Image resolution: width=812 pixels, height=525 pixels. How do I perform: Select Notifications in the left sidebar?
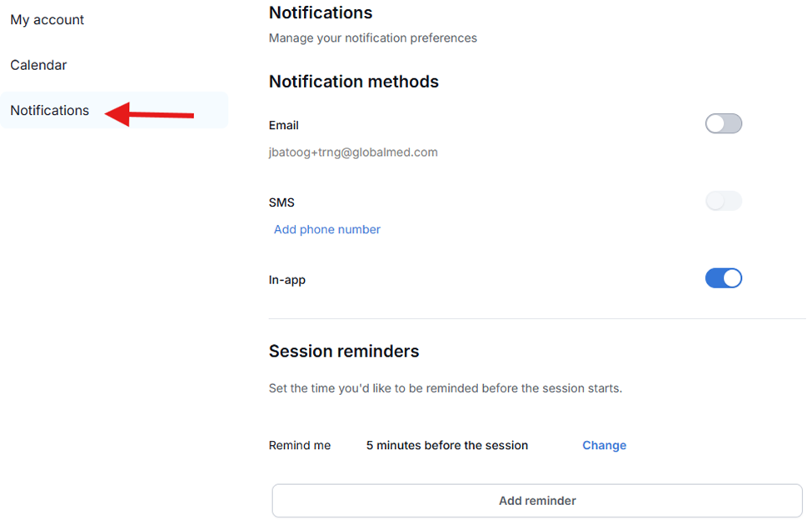click(50, 110)
